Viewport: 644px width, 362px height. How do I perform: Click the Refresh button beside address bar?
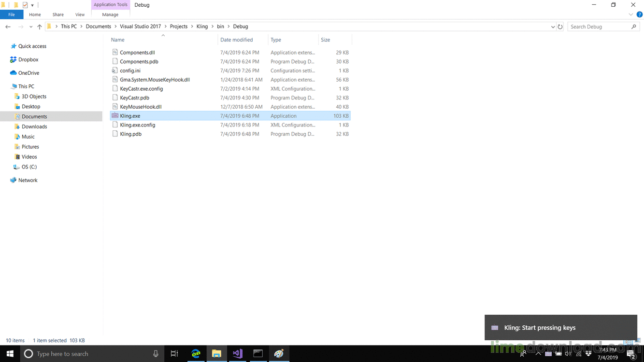pos(560,27)
